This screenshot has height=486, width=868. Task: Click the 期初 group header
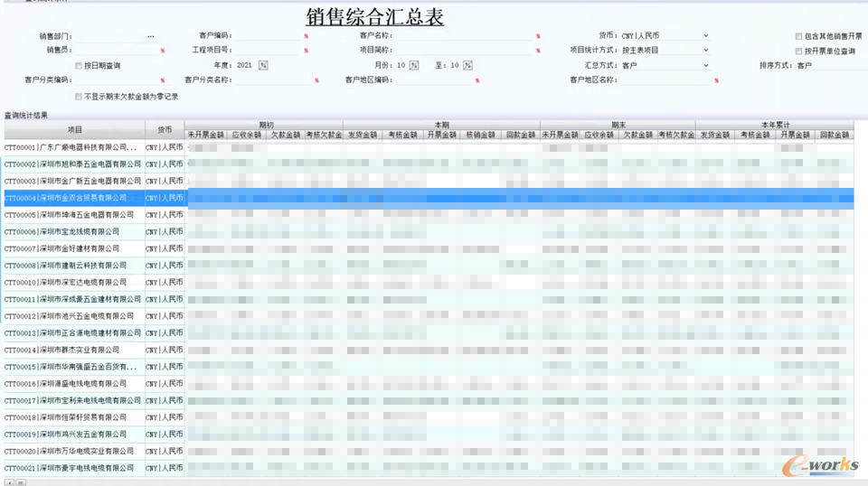(x=264, y=125)
